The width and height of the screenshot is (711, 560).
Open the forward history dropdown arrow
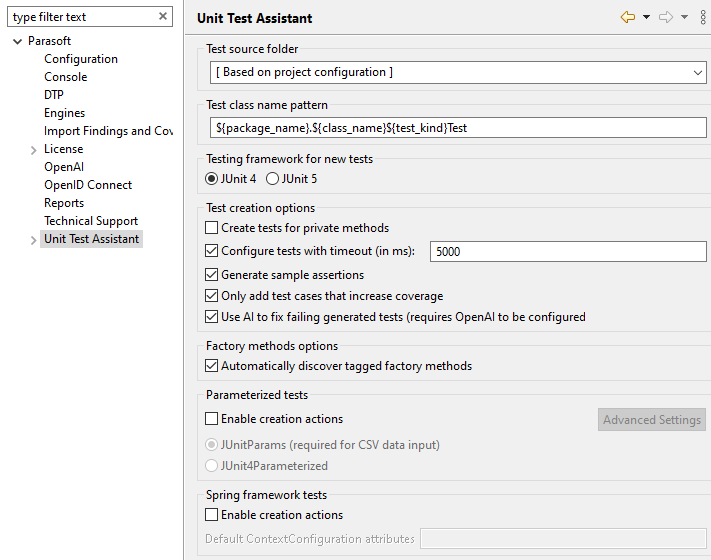684,17
